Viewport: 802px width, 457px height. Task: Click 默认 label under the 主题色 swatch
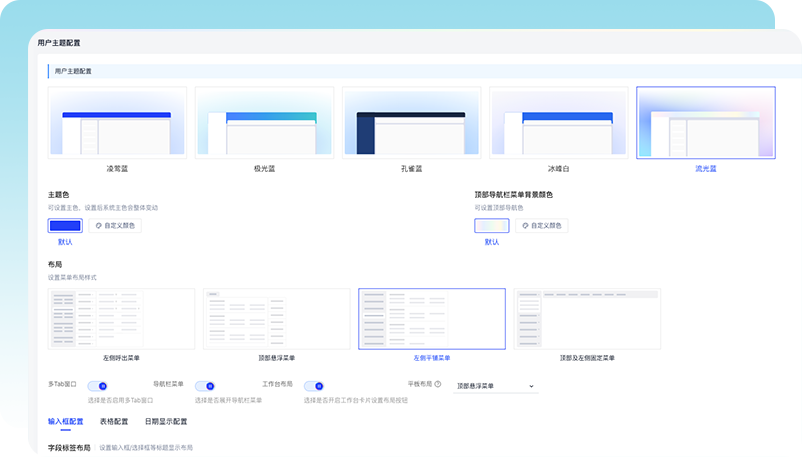(x=65, y=242)
